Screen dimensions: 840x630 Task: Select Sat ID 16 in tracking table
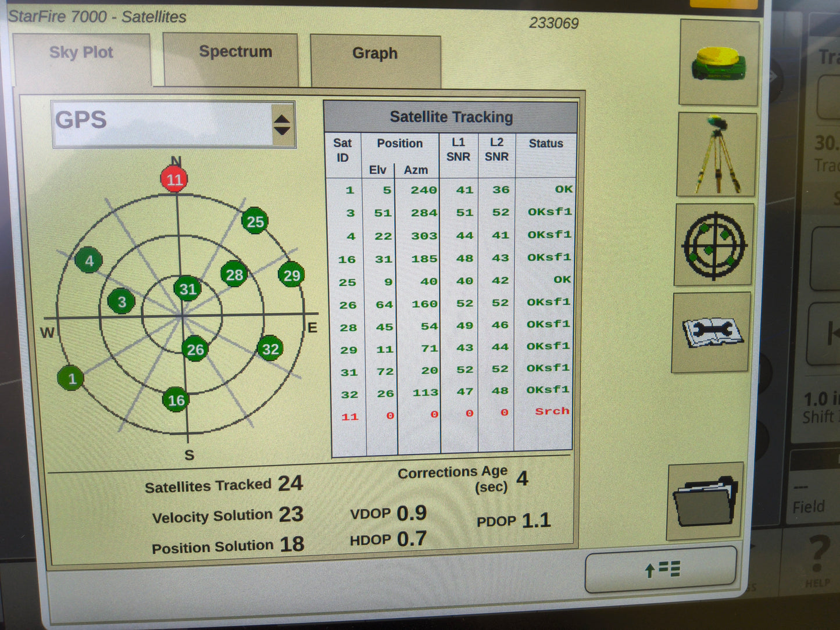click(346, 259)
